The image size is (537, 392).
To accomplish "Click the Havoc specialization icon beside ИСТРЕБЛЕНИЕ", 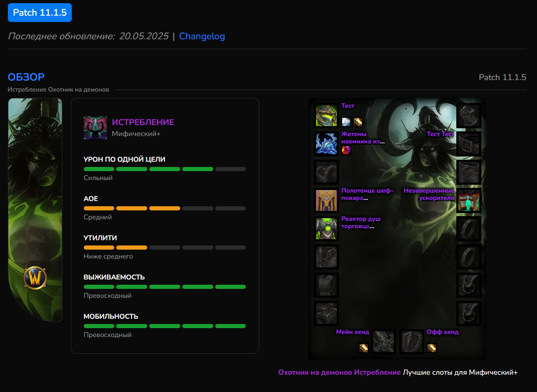I will (95, 128).
